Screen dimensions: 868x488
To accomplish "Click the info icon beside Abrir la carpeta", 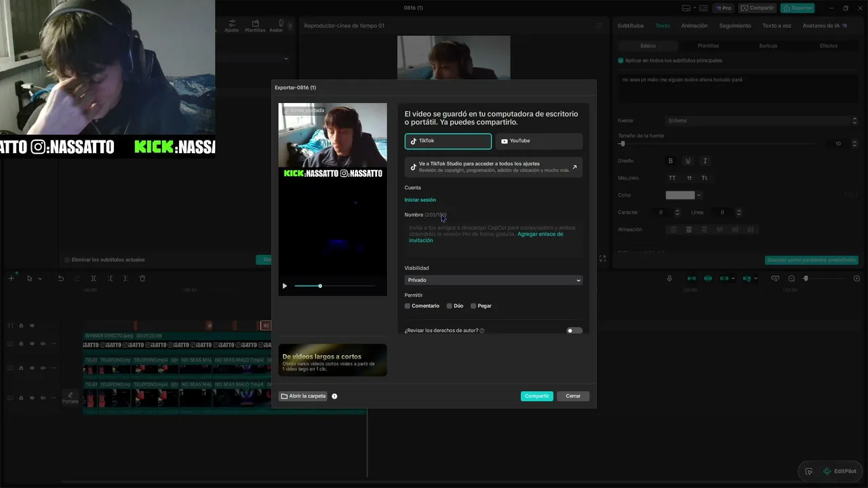I will click(x=334, y=396).
